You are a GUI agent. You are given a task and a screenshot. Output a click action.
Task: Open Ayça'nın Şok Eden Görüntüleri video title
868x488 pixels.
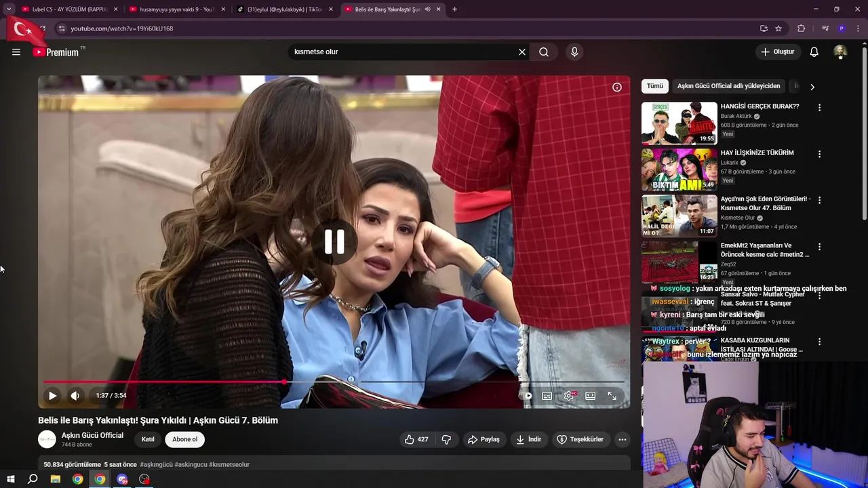tap(766, 203)
